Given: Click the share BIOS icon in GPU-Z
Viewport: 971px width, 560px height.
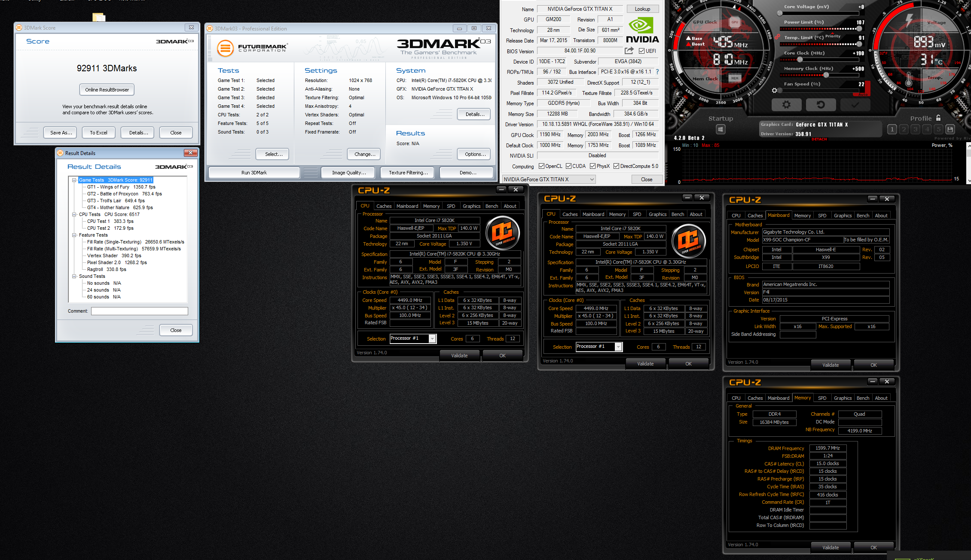Looking at the screenshot, I should 629,51.
